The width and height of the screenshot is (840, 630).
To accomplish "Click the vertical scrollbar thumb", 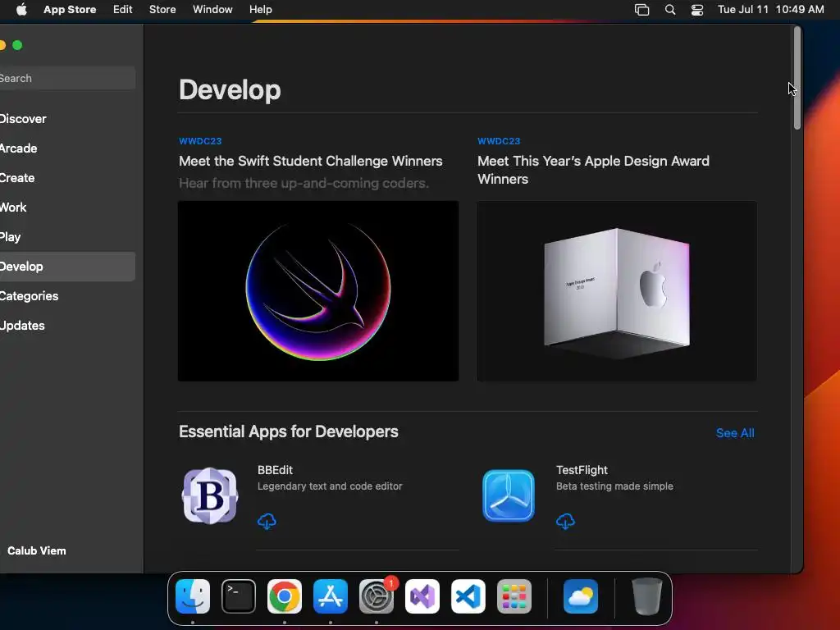I will 797,78.
